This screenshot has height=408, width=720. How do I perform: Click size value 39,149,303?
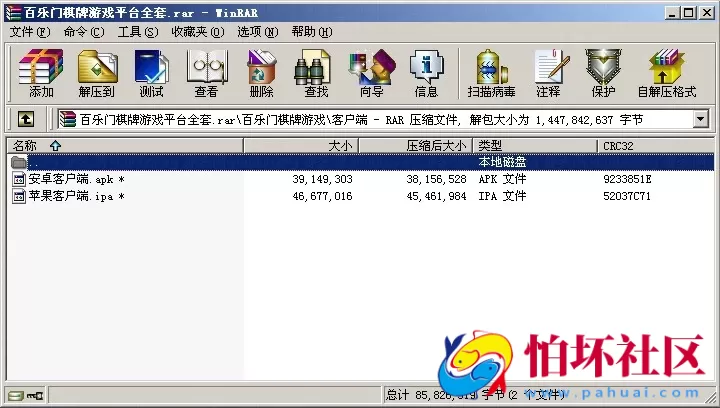click(x=322, y=179)
